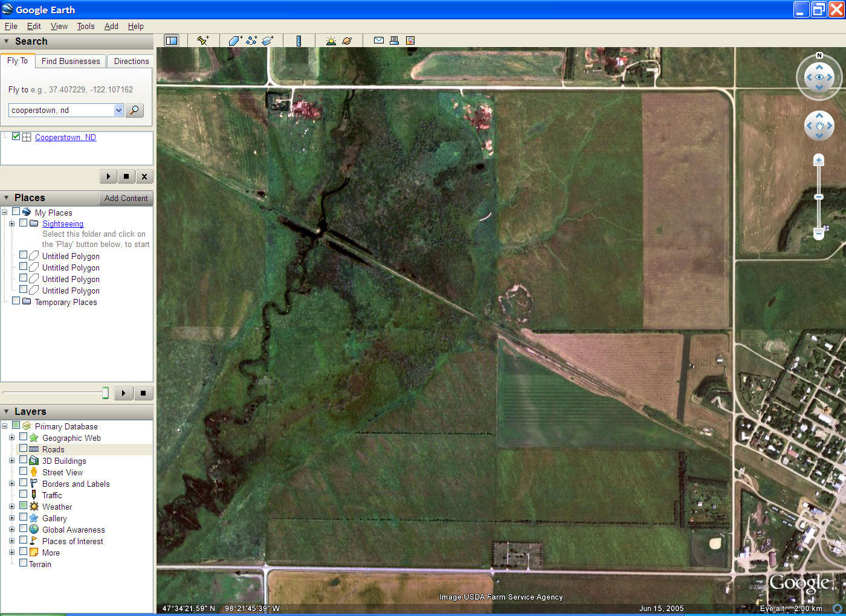Click the move joystick hand control
Viewport: 846px width, 616px height.
click(819, 126)
